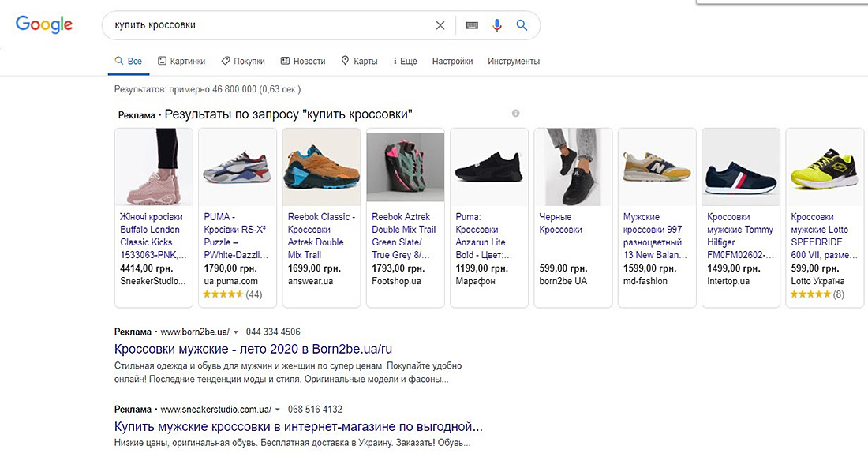Click the 1599,00 грн. price

tap(649, 268)
